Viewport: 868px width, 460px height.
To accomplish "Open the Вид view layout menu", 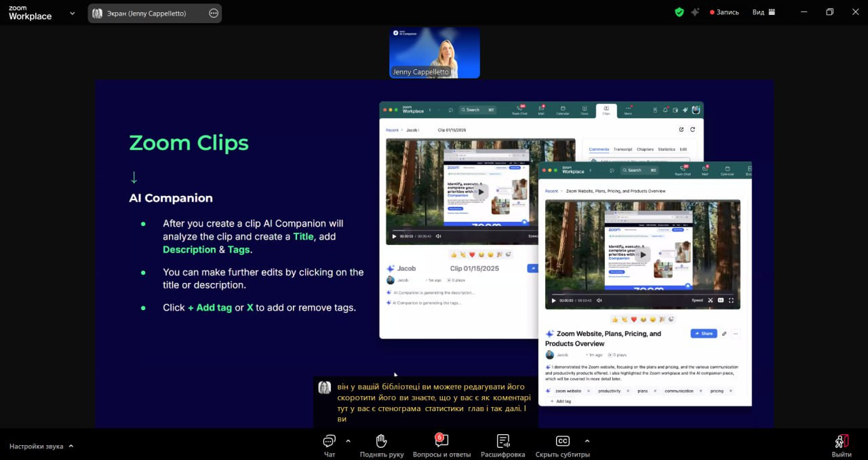I will [764, 12].
